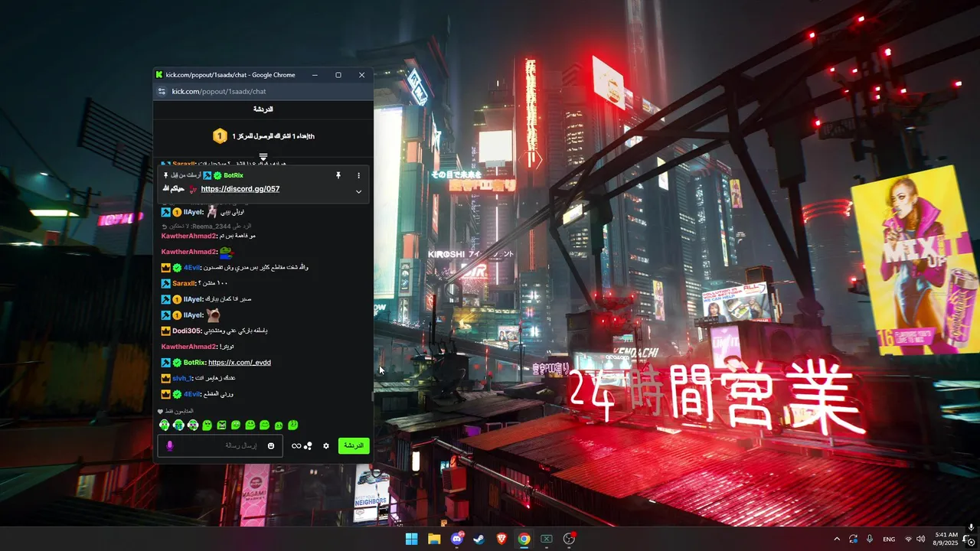Click the kick.com URL in address bar
980x551 pixels.
tap(219, 91)
